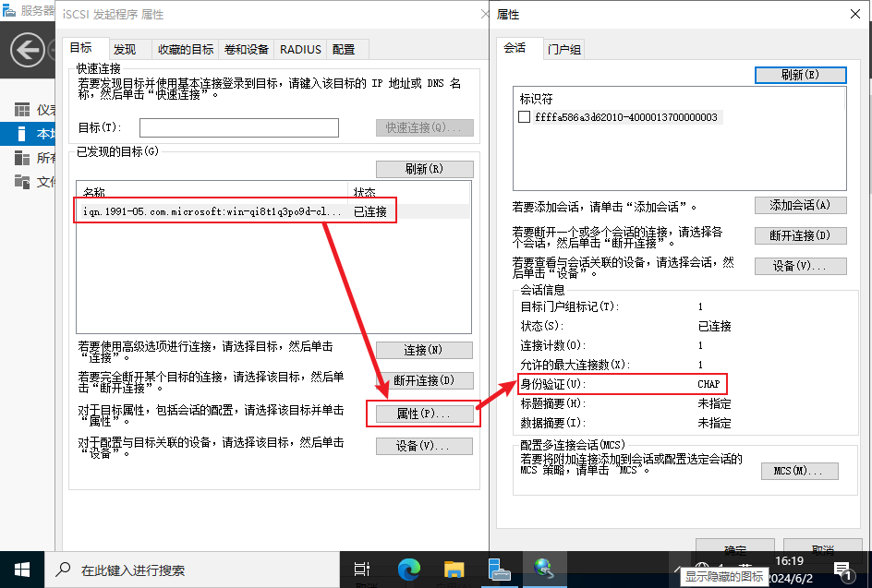
Task: Open the Task View taskbar icon
Action: tap(363, 570)
